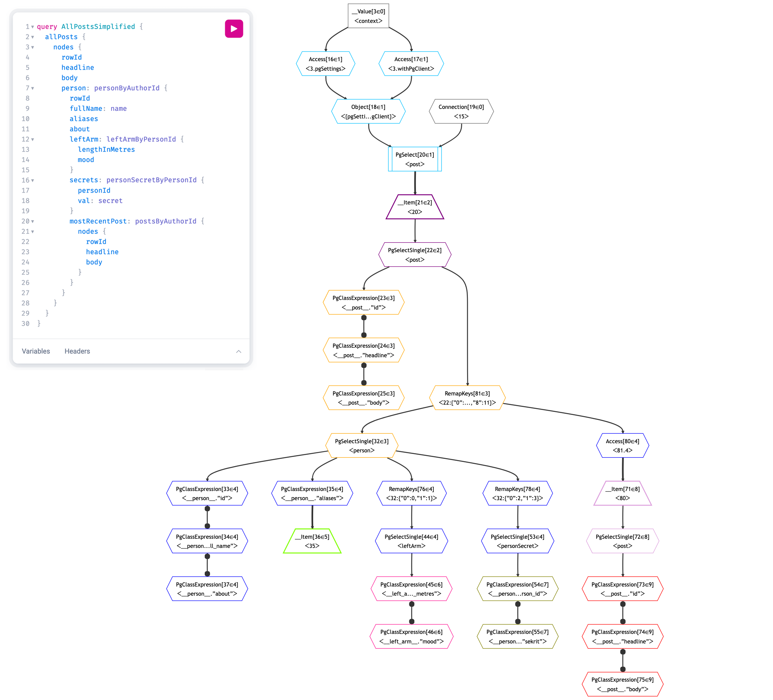Image resolution: width=773 pixels, height=700 pixels.
Task: Click PgClassExpression[46∈6] mood node
Action: pos(411,636)
